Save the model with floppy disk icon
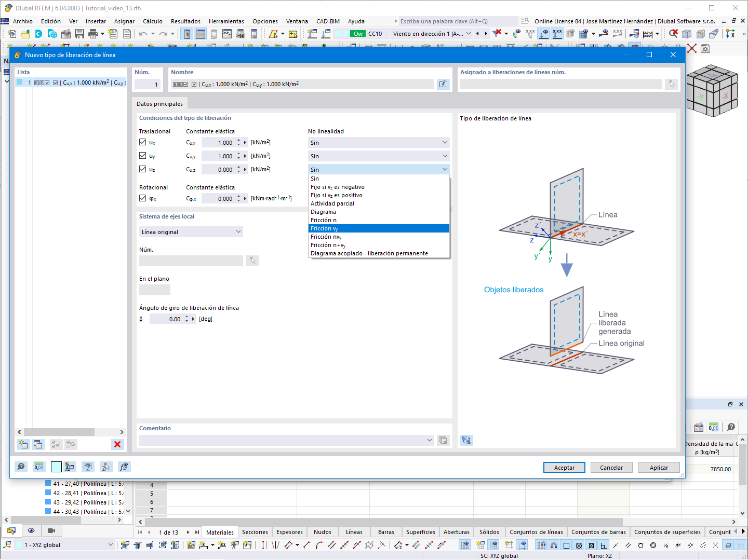The image size is (748, 560). coord(79,34)
